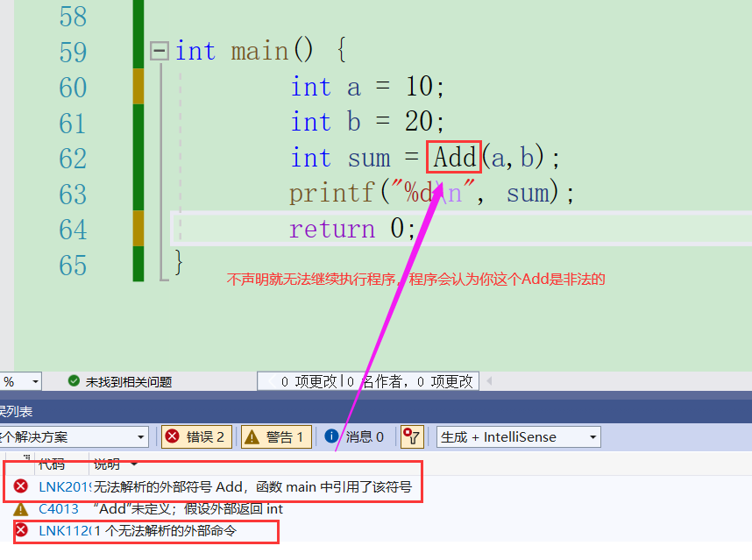Open the 生成 + IntelliSense dropdown
The height and width of the screenshot is (560, 752).
pos(518,436)
